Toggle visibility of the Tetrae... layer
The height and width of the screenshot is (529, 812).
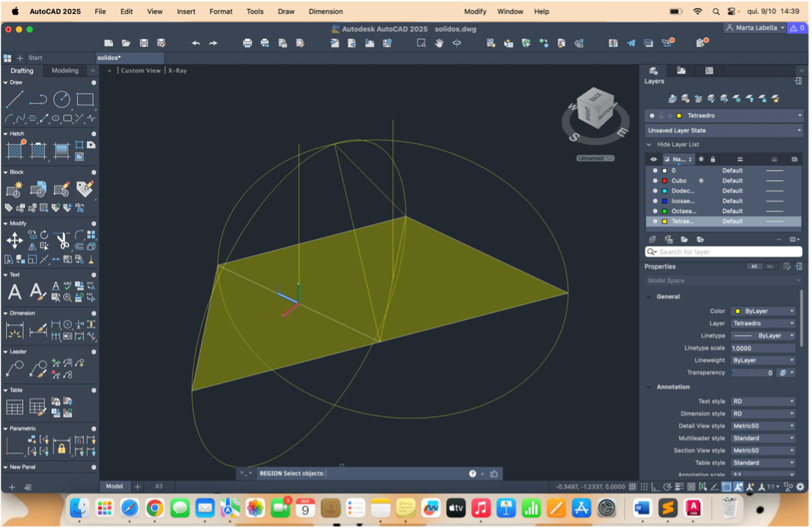pos(655,221)
